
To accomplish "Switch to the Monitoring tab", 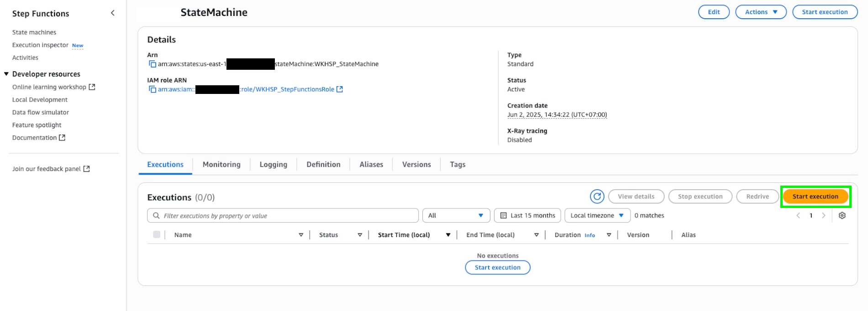I will (x=221, y=165).
